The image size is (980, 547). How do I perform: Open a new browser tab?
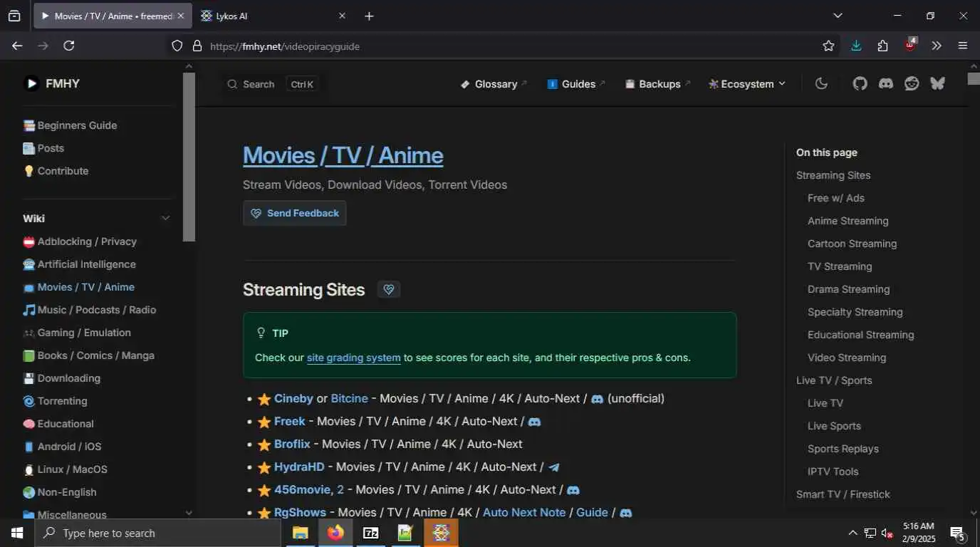[x=369, y=16]
